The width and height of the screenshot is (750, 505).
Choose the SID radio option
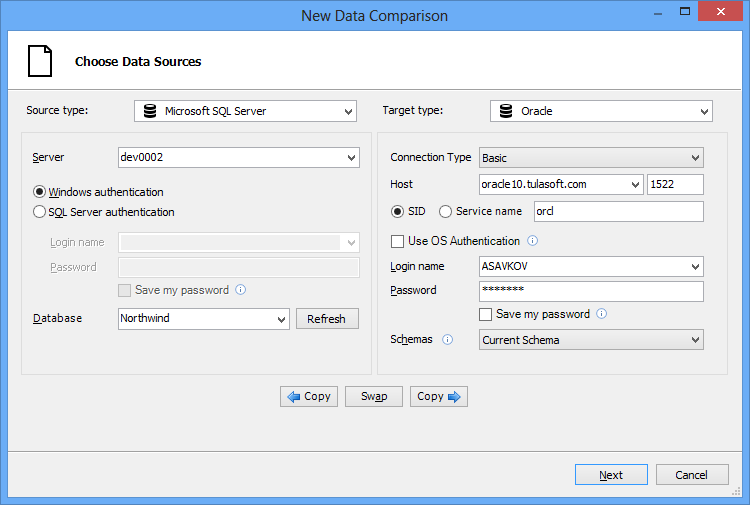coord(397,211)
